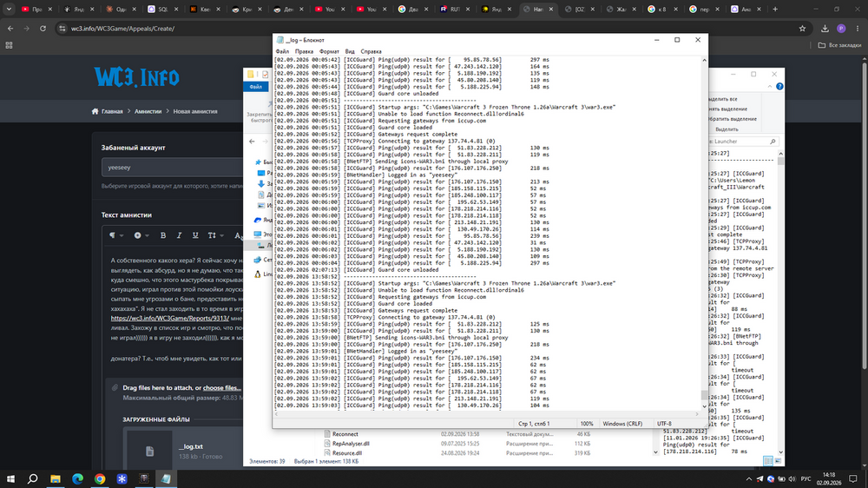The height and width of the screenshot is (488, 868).
Task: Open font size dropdown in editor
Action: pos(215,235)
